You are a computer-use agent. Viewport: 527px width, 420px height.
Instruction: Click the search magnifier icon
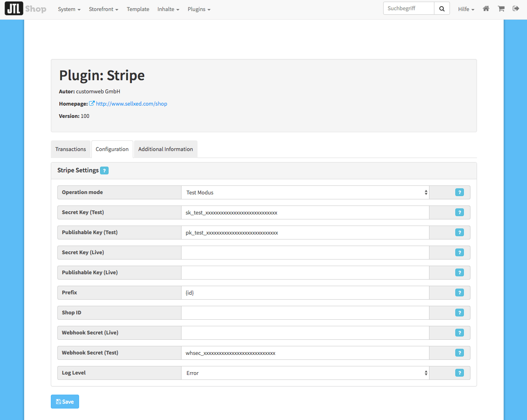pos(442,9)
